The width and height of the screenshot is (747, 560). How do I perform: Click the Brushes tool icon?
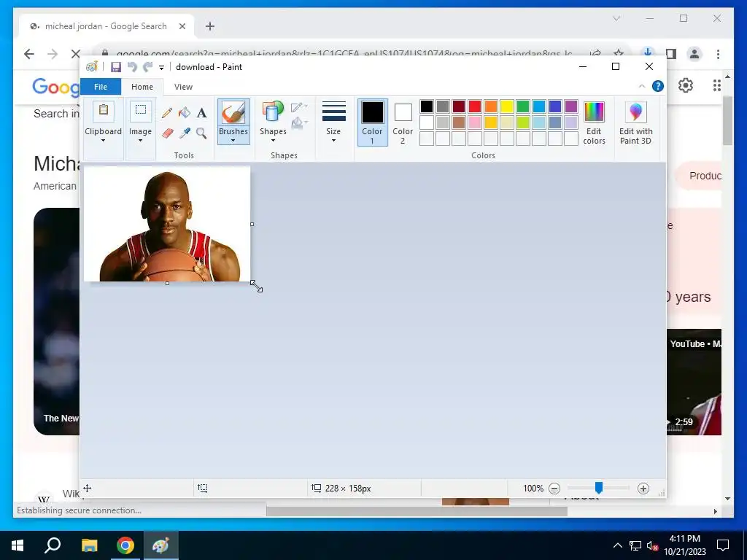tap(233, 112)
